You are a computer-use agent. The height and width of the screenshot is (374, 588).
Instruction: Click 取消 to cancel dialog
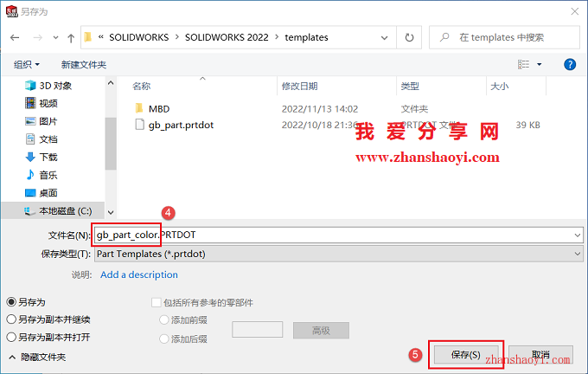[540, 354]
